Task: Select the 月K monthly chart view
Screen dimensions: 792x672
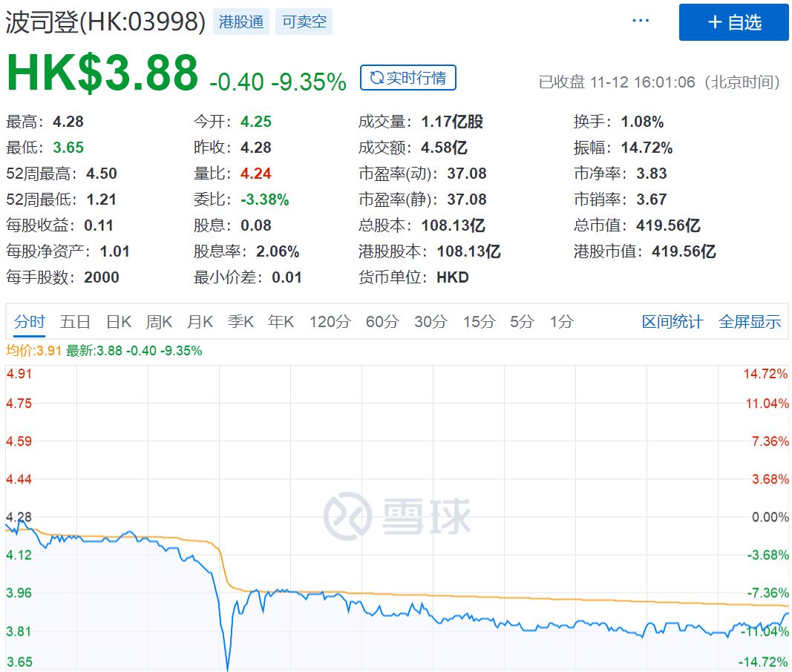Action: click(199, 322)
